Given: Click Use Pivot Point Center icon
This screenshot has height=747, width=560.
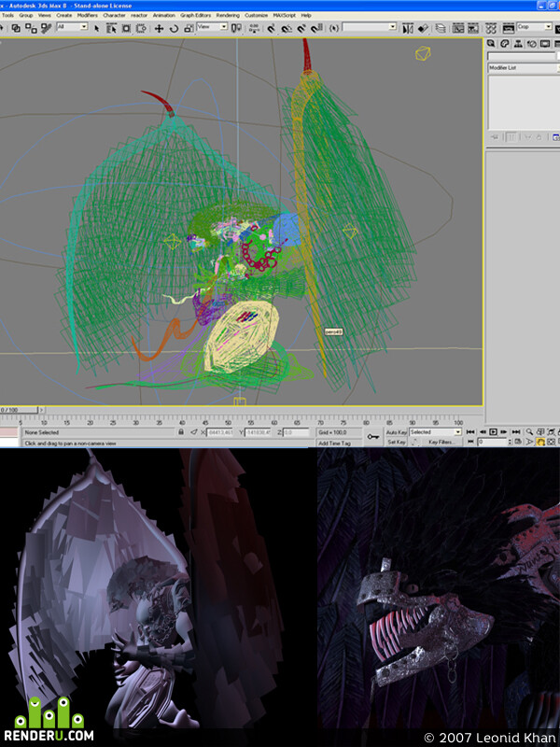Looking at the screenshot, I should tap(236, 29).
